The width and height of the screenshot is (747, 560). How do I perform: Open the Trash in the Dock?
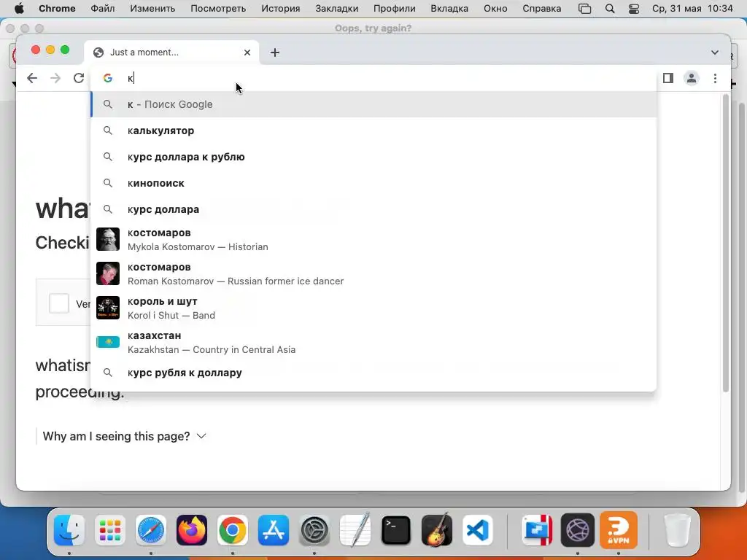tap(678, 530)
